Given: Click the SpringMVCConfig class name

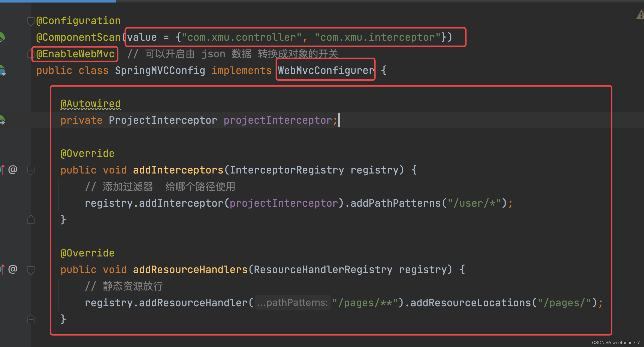Looking at the screenshot, I should [160, 70].
